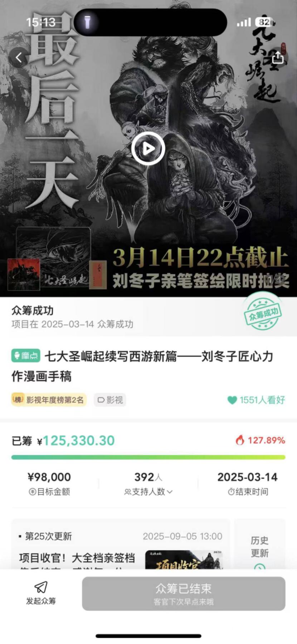Play the project video
This screenshot has height=644, width=297.
pos(148,148)
